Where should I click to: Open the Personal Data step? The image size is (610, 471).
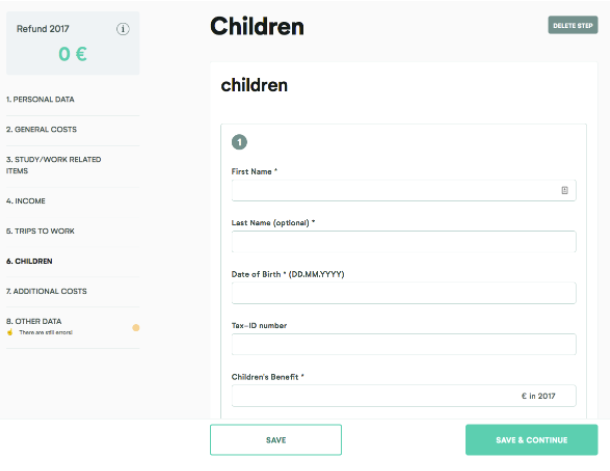tap(40, 100)
